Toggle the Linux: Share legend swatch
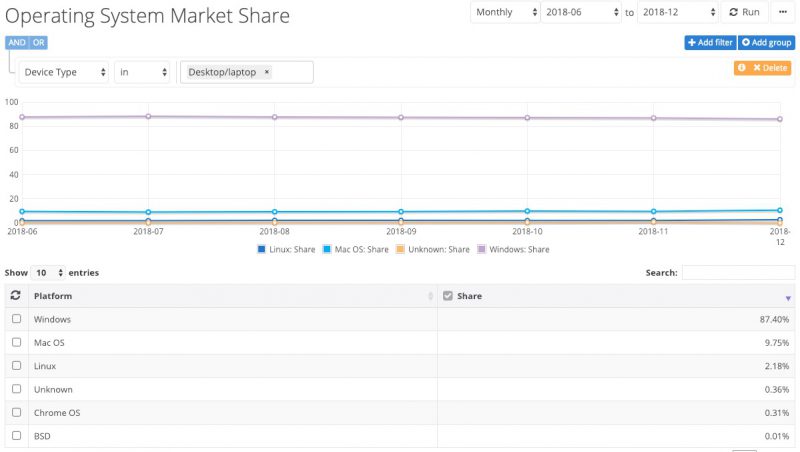Image resolution: width=800 pixels, height=452 pixels. (x=262, y=249)
